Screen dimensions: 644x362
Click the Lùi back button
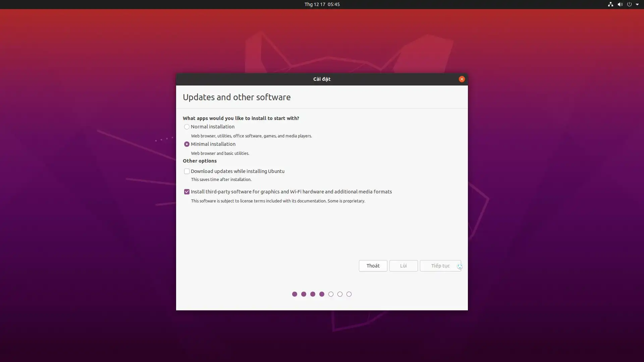pyautogui.click(x=403, y=266)
